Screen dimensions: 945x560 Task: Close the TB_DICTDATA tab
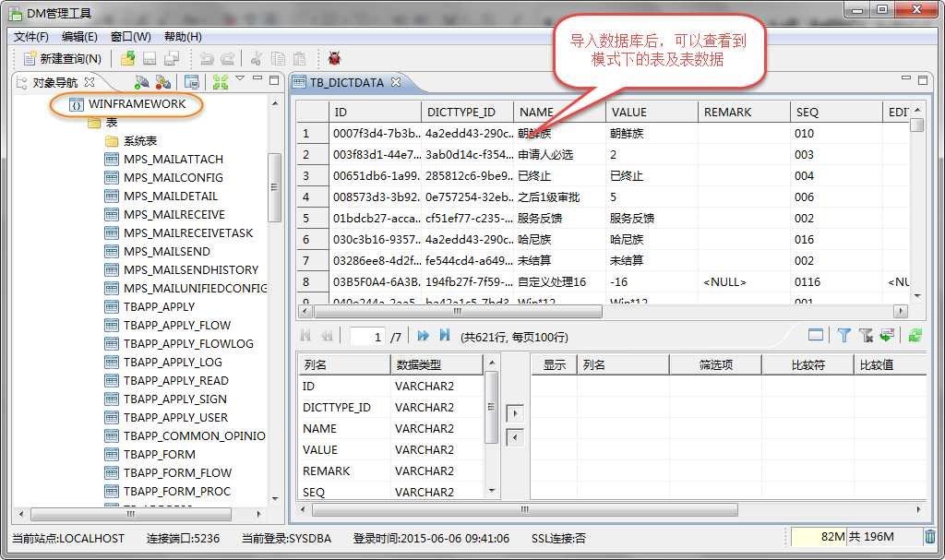(396, 81)
